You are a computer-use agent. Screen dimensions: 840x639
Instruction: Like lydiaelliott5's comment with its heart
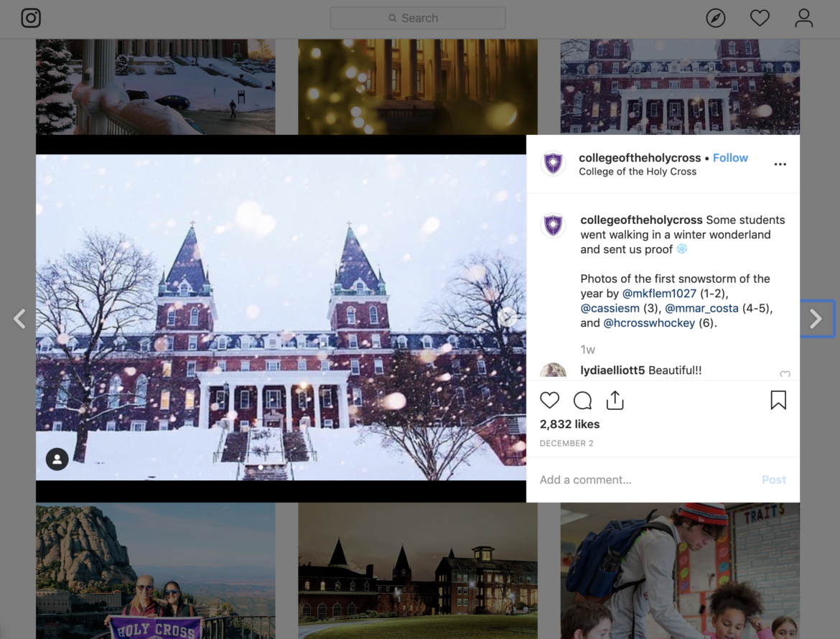point(785,375)
